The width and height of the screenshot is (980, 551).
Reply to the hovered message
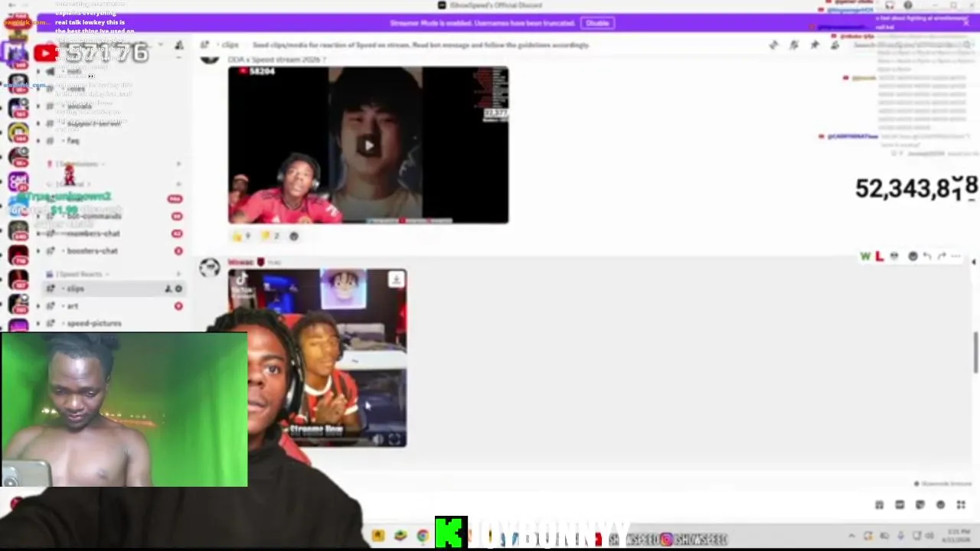(927, 256)
